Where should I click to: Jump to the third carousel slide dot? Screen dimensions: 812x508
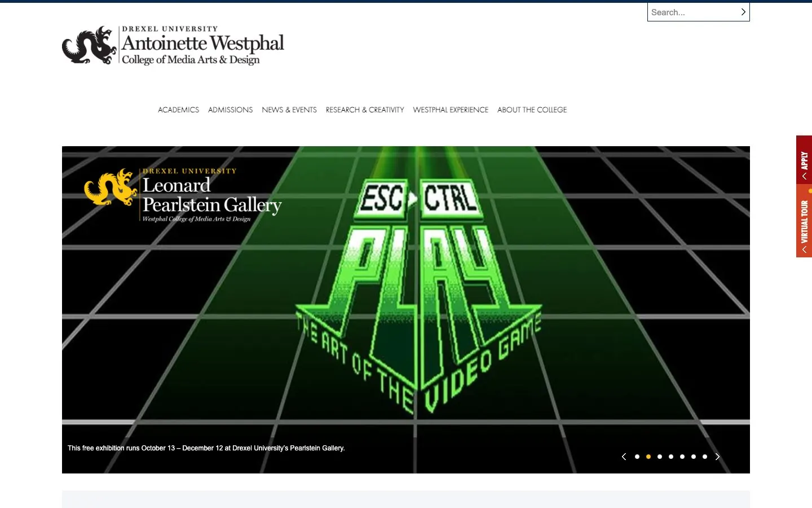click(660, 457)
